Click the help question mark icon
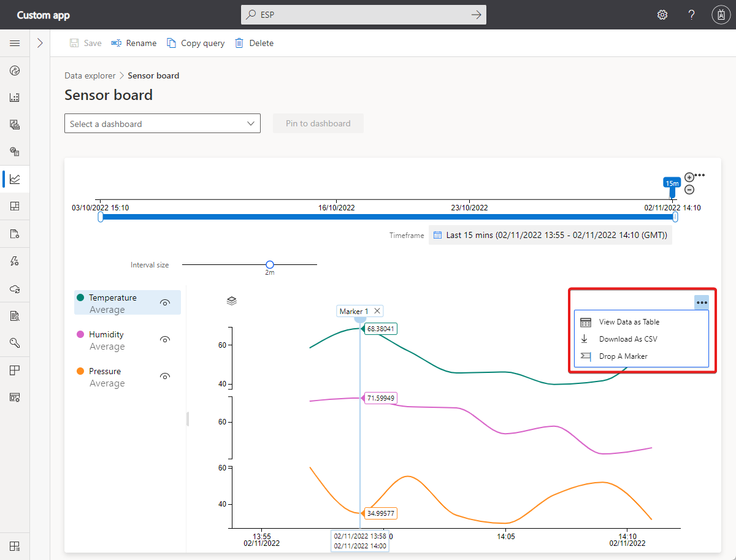Viewport: 736px width, 560px height. [x=691, y=15]
